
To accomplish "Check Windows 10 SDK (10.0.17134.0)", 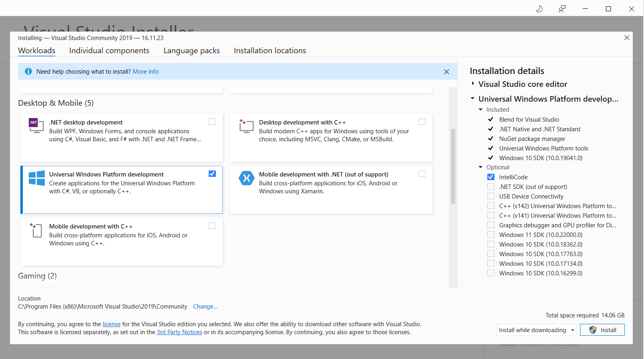I will (491, 263).
